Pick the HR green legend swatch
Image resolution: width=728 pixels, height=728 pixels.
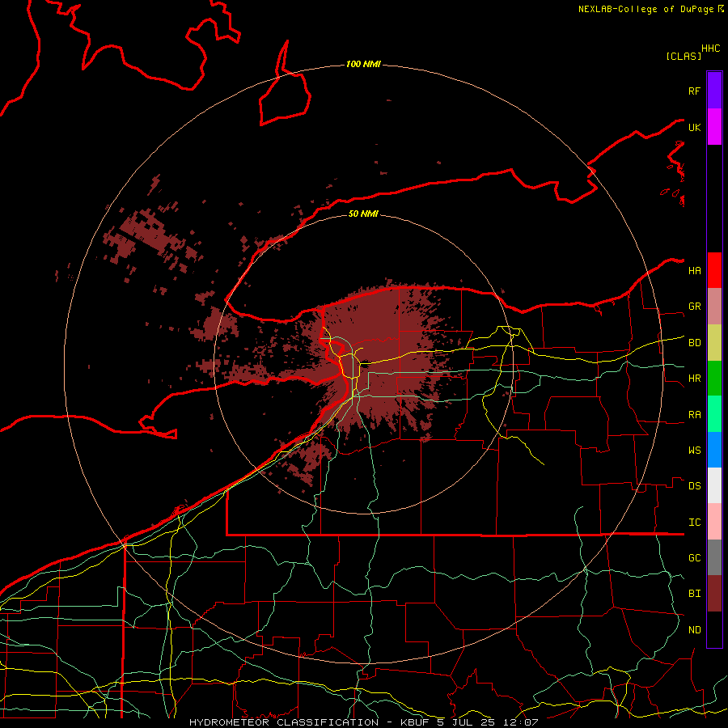[714, 379]
